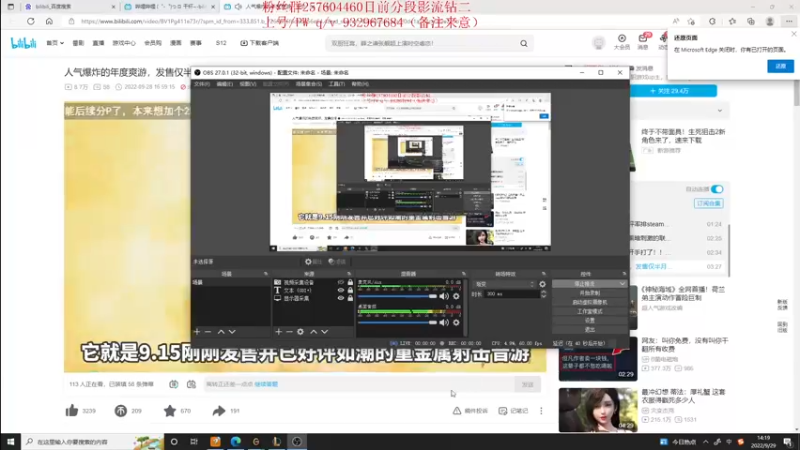Image resolution: width=800 pixels, height=450 pixels.
Task: Toggle the autoplay switch on bilibili sidebar
Action: tap(717, 189)
